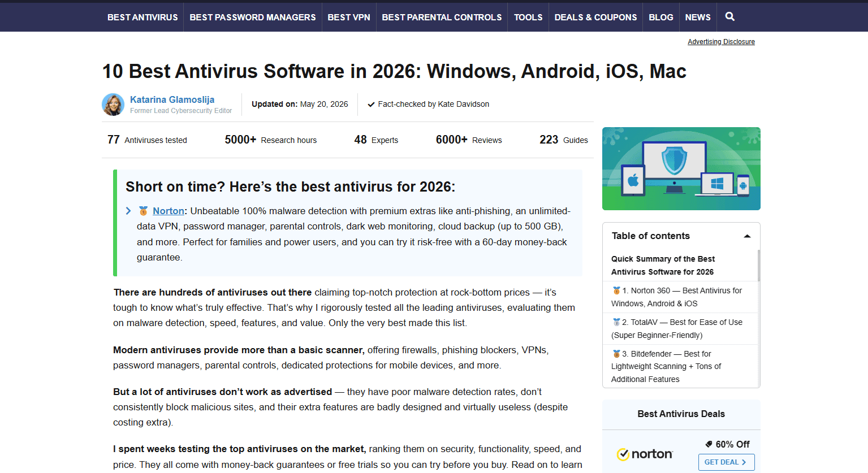Open the Tools menu
This screenshot has width=868, height=473.
click(528, 18)
